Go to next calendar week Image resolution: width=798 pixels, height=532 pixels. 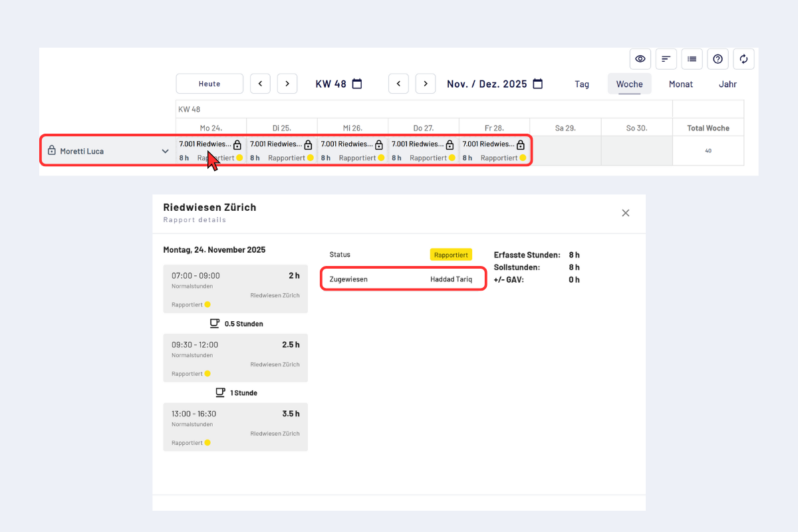point(287,84)
